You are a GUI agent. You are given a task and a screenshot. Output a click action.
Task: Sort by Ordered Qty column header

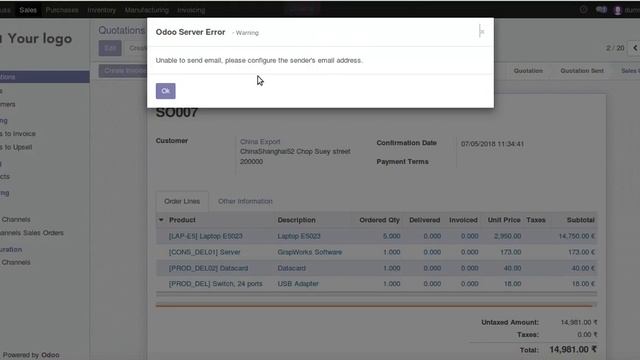click(379, 220)
